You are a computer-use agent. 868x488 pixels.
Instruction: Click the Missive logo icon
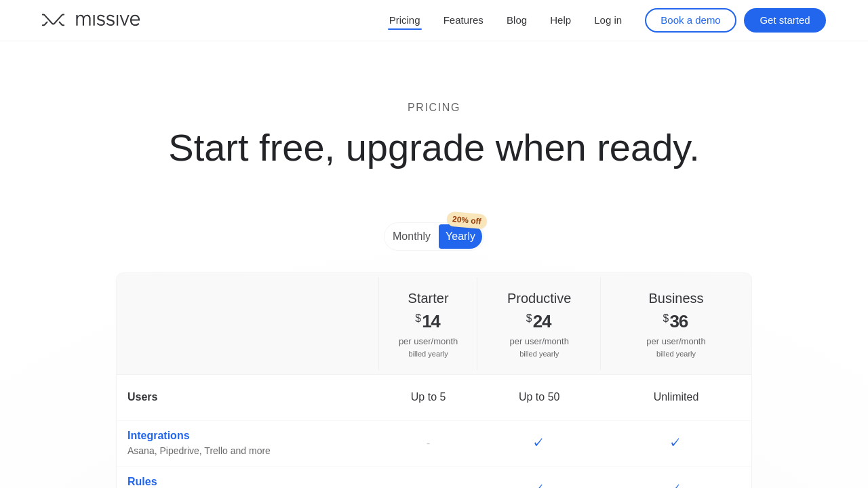pos(53,20)
